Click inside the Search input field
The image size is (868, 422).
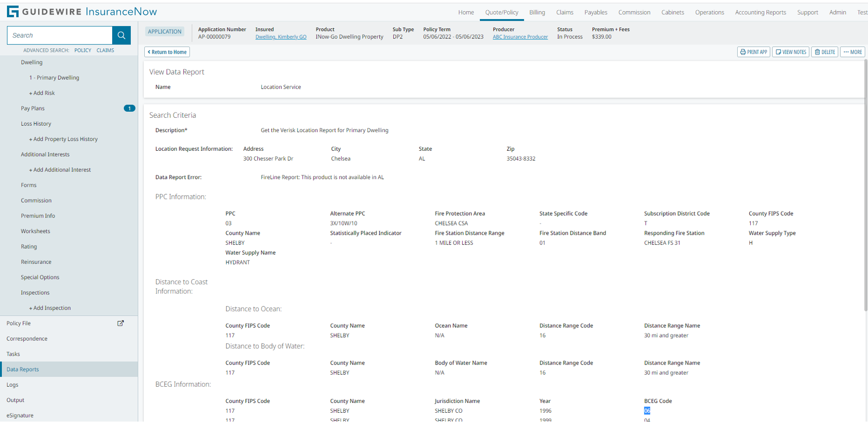pyautogui.click(x=60, y=35)
